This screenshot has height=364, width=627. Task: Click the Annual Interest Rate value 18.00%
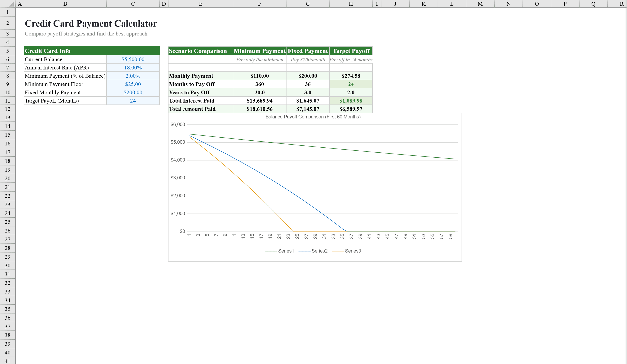pyautogui.click(x=133, y=67)
